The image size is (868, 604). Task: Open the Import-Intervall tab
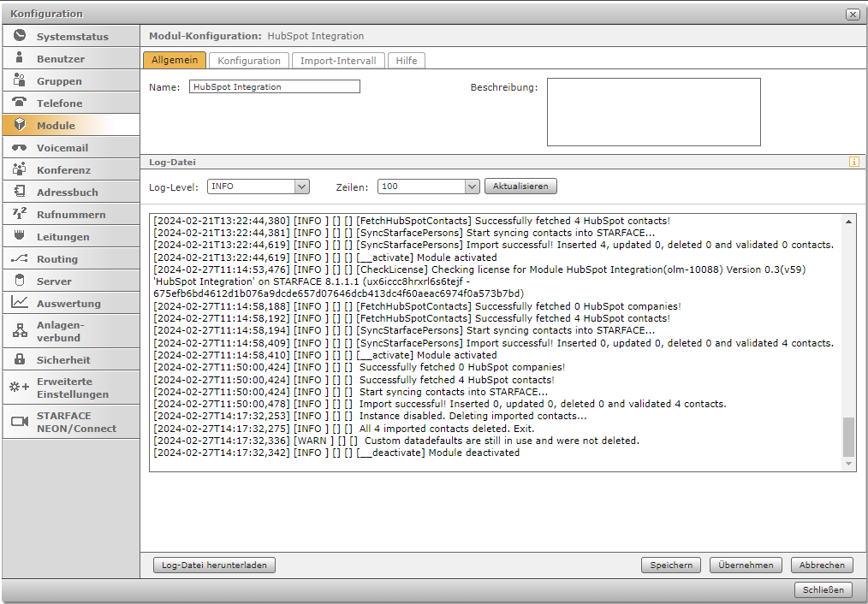pyautogui.click(x=337, y=61)
